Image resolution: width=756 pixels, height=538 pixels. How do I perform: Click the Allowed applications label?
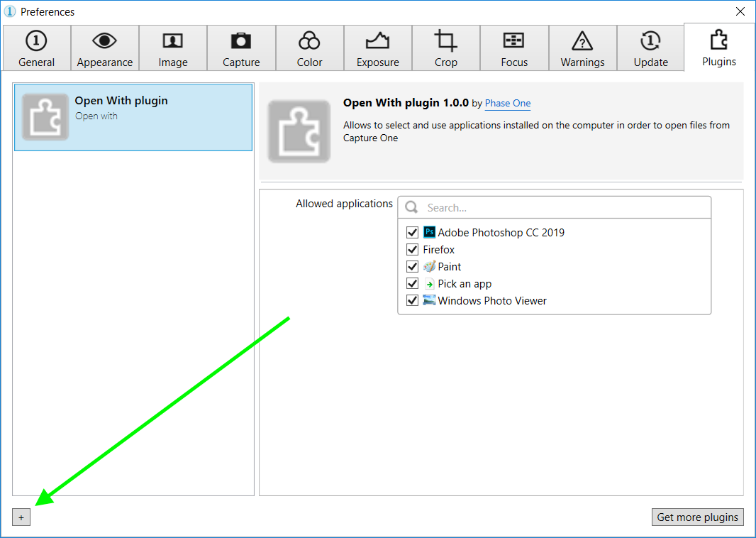click(x=344, y=204)
